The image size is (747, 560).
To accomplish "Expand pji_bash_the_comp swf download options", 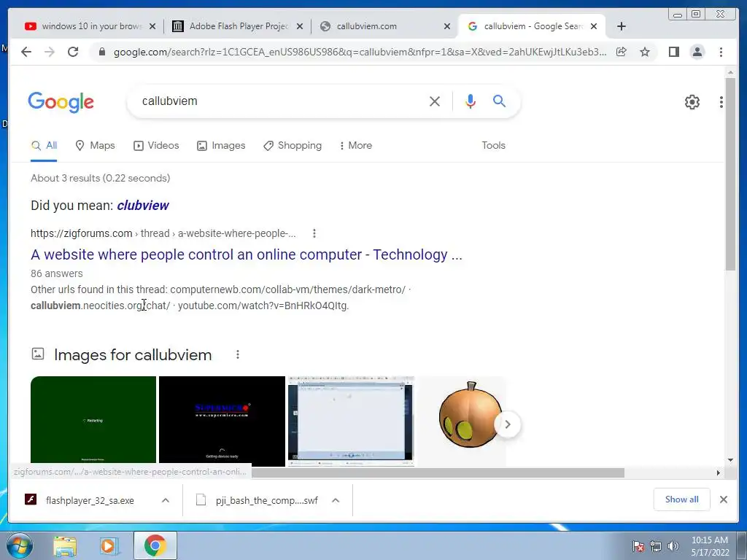I will point(336,500).
